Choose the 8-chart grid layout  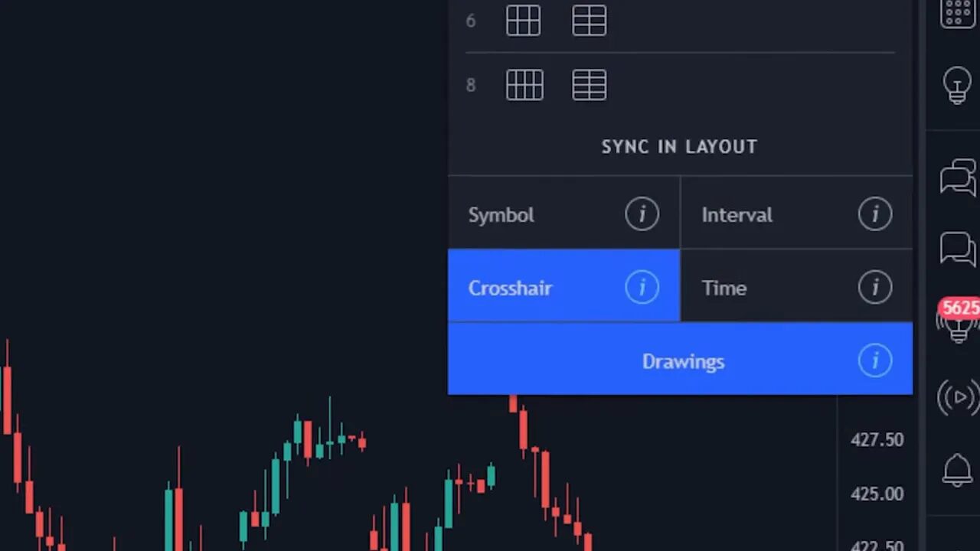pyautogui.click(x=524, y=84)
